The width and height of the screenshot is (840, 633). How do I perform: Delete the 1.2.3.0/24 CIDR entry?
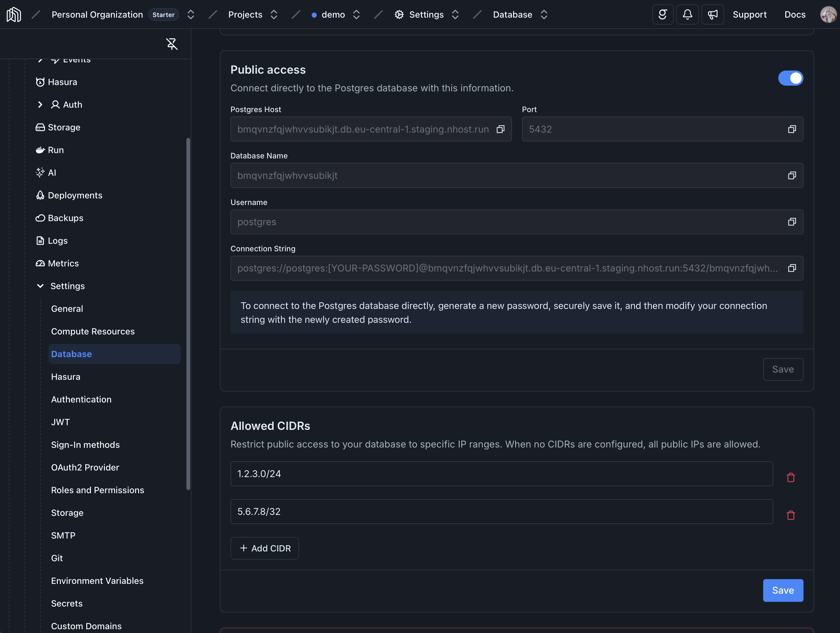791,478
